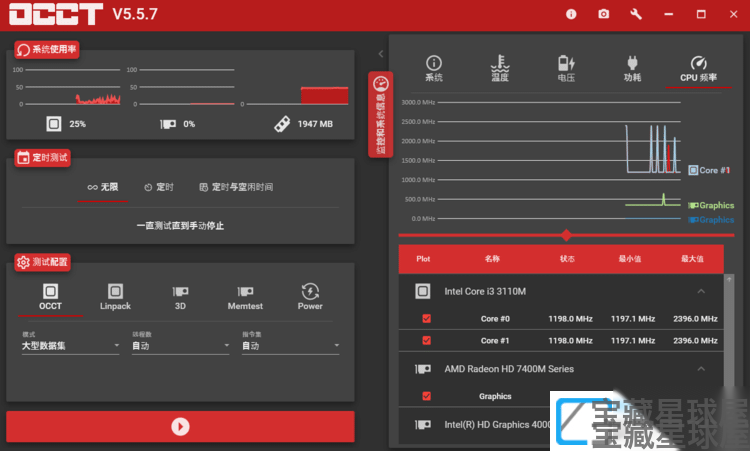Start the test with play button
The width and height of the screenshot is (750, 451).
180,426
